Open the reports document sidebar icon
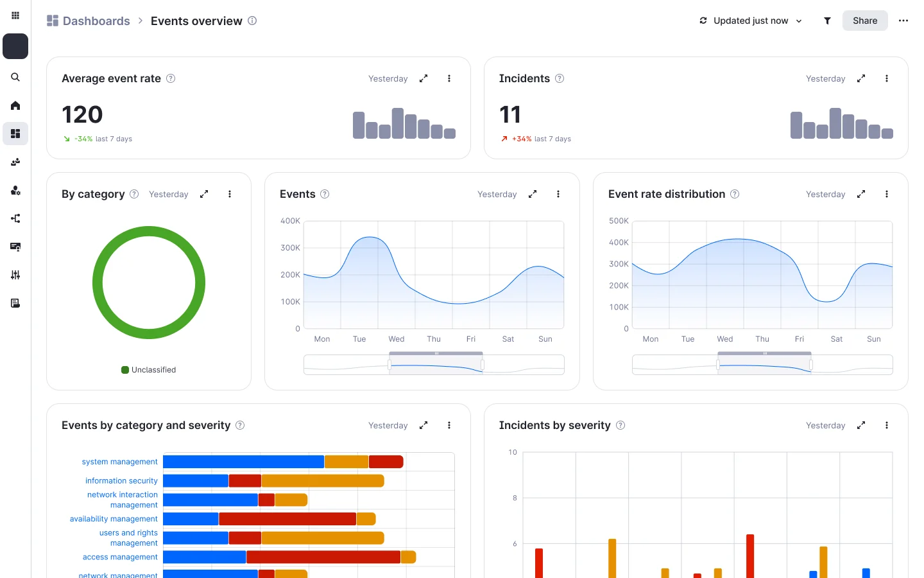This screenshot has height=578, width=924. pyautogui.click(x=15, y=303)
